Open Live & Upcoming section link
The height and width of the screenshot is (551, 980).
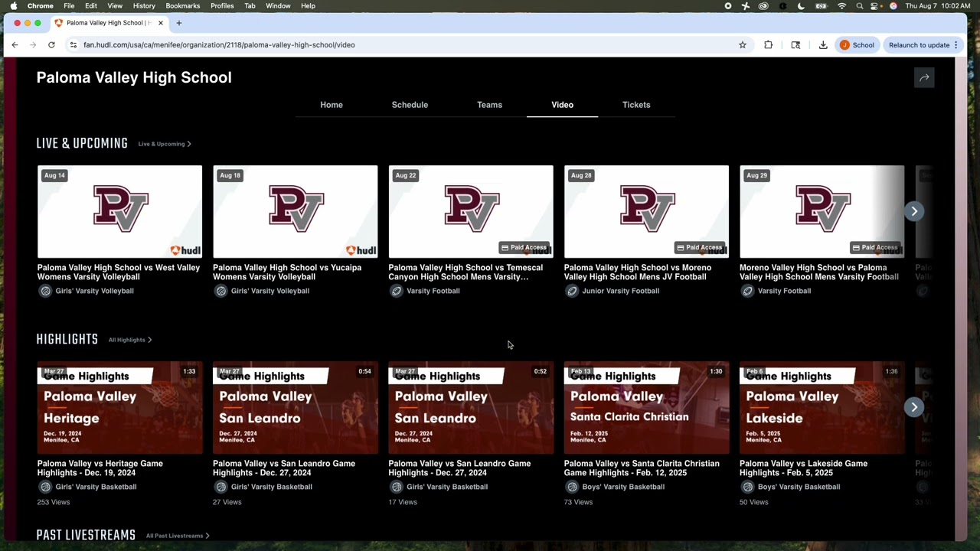point(165,144)
